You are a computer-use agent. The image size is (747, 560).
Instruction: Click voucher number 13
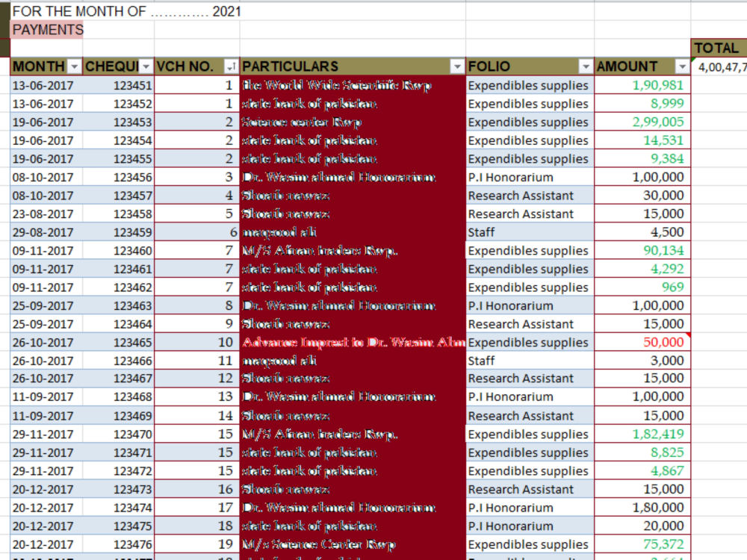pos(226,396)
